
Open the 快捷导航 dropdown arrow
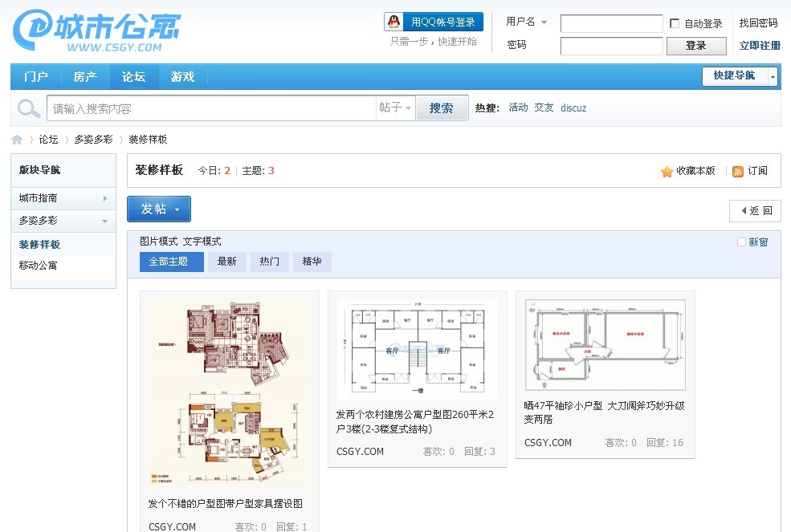click(x=773, y=77)
